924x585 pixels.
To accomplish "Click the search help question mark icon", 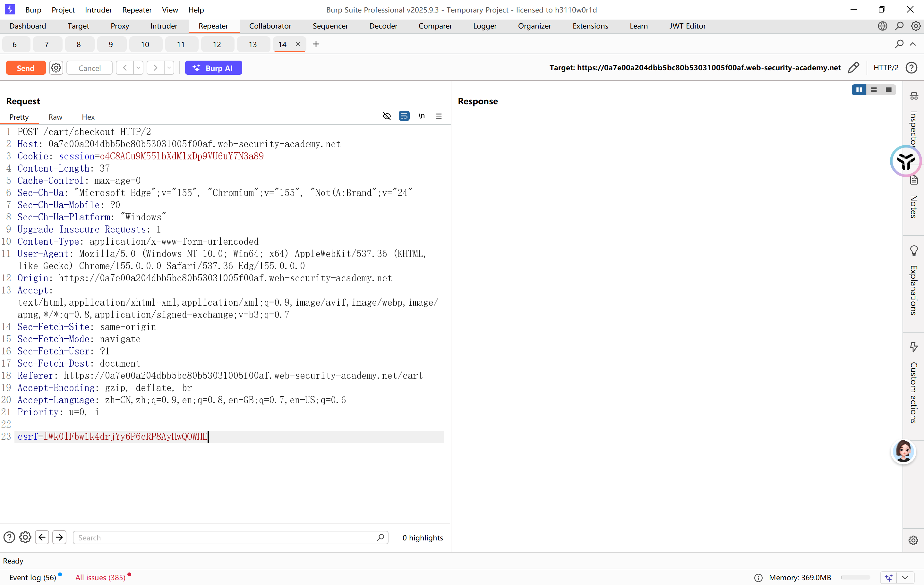I will (x=9, y=538).
